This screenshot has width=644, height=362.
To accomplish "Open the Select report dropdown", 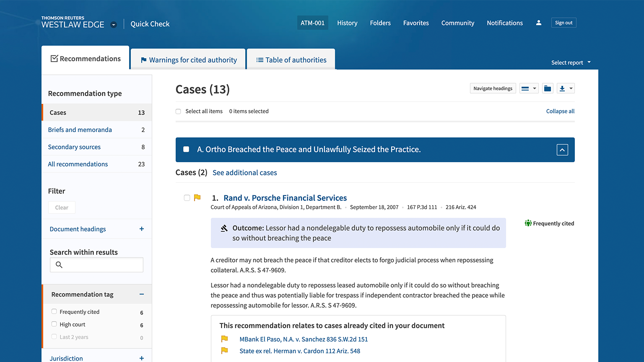I will 571,62.
